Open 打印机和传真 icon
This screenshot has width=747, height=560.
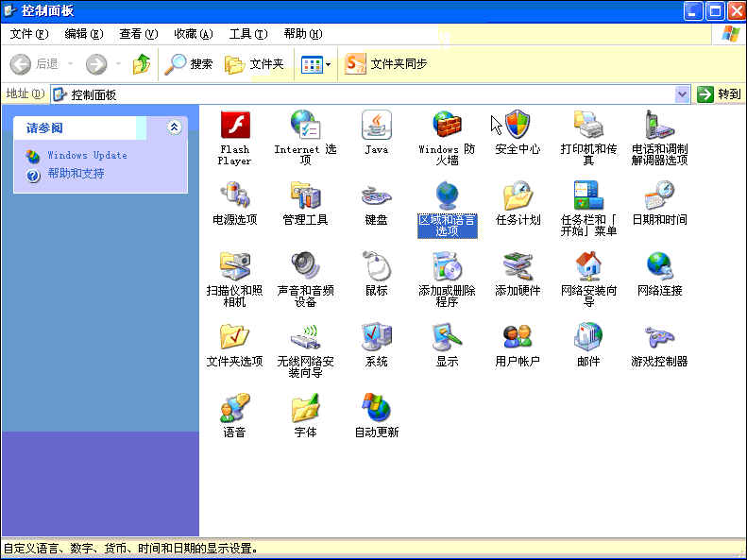588,126
